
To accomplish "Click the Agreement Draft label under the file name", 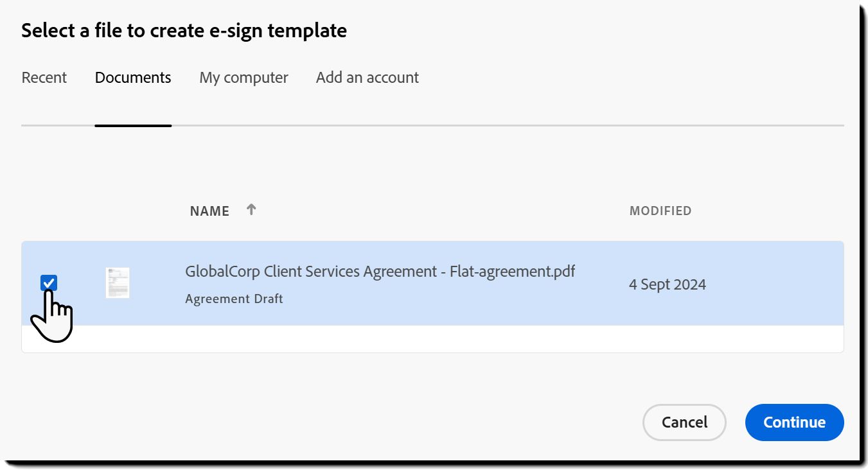I will coord(234,299).
